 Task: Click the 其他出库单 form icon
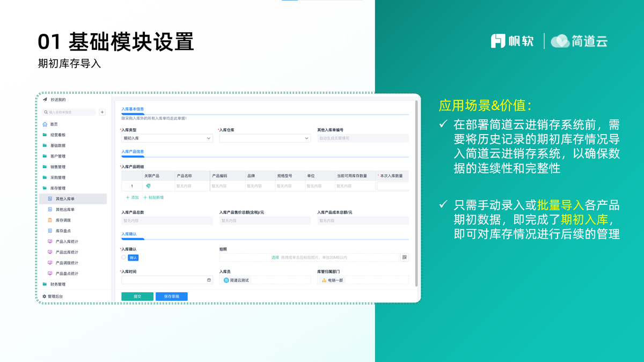point(50,210)
